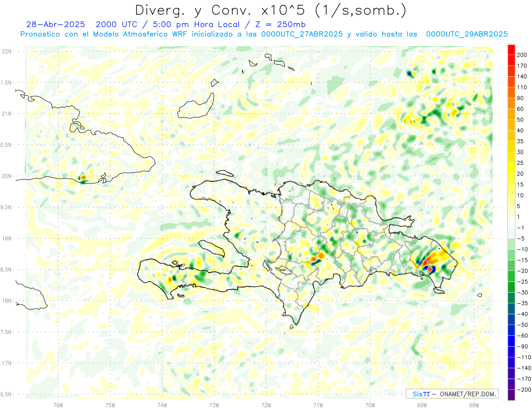Click the '-25' color scale value
This screenshot has height=411, width=532.
point(522,282)
